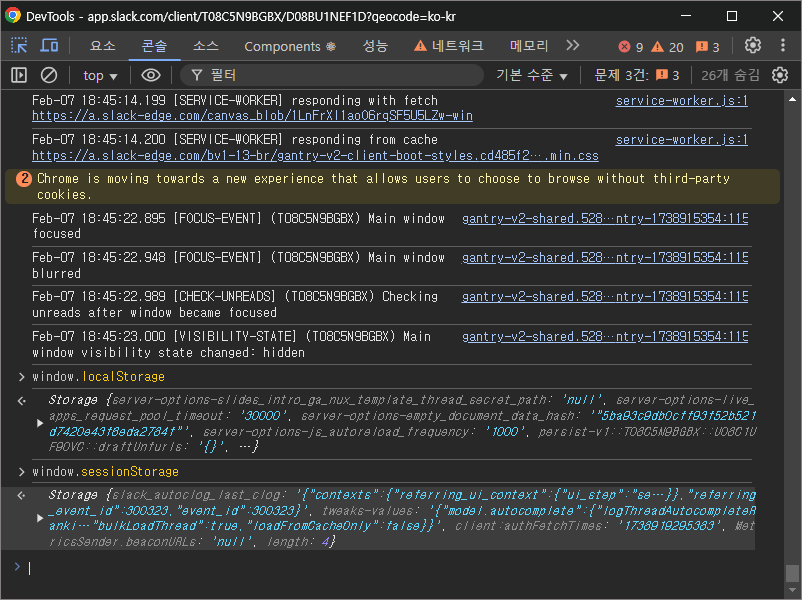Screen dimensions: 802x600
Task: Activate the inspect element picker icon
Action: (x=19, y=46)
